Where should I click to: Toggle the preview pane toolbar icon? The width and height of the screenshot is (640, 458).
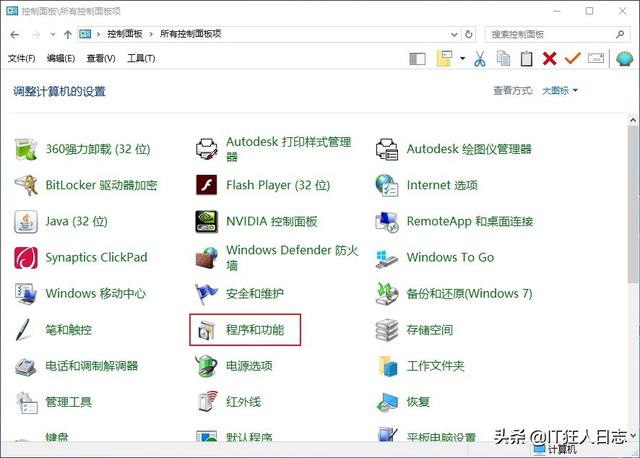pyautogui.click(x=417, y=59)
